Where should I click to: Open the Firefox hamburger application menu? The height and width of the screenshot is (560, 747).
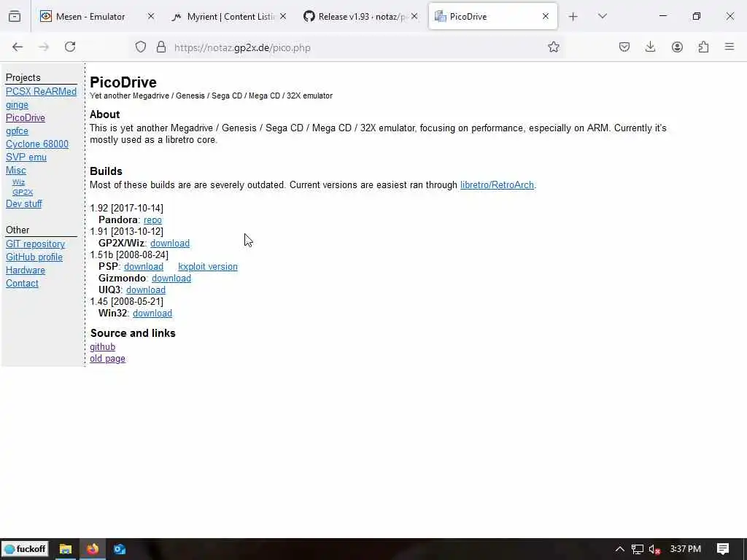point(729,47)
